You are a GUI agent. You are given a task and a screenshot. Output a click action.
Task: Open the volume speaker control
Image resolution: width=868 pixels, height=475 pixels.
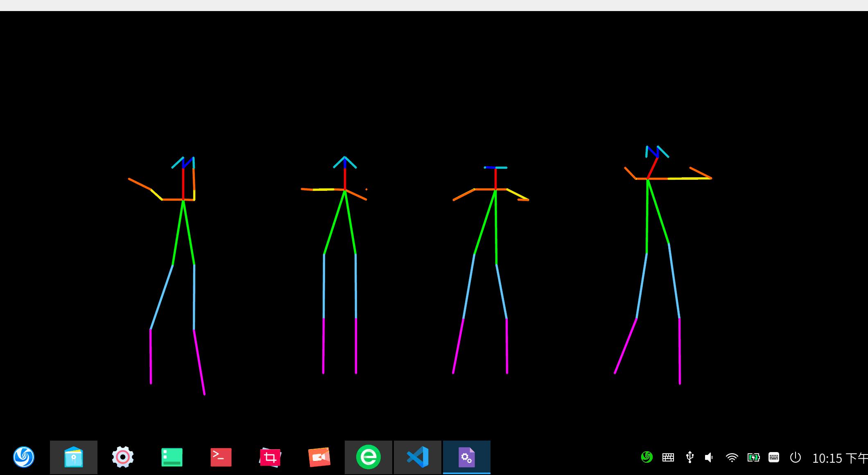(x=709, y=457)
